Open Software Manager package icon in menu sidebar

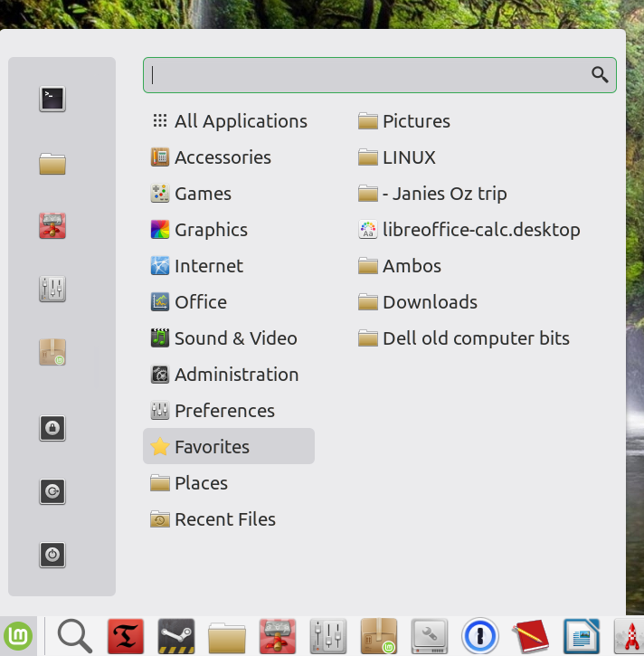pos(52,352)
